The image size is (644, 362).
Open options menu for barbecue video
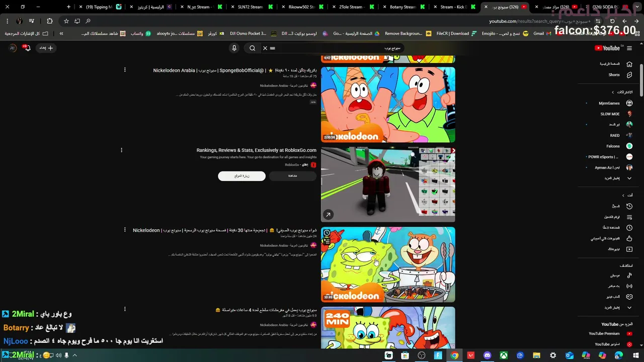pos(125,230)
